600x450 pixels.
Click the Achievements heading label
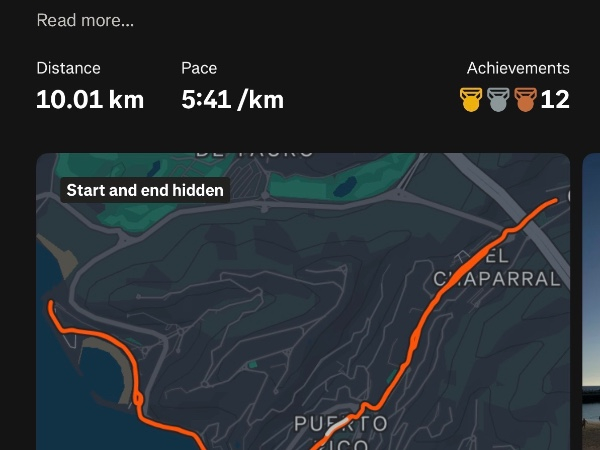click(x=518, y=68)
